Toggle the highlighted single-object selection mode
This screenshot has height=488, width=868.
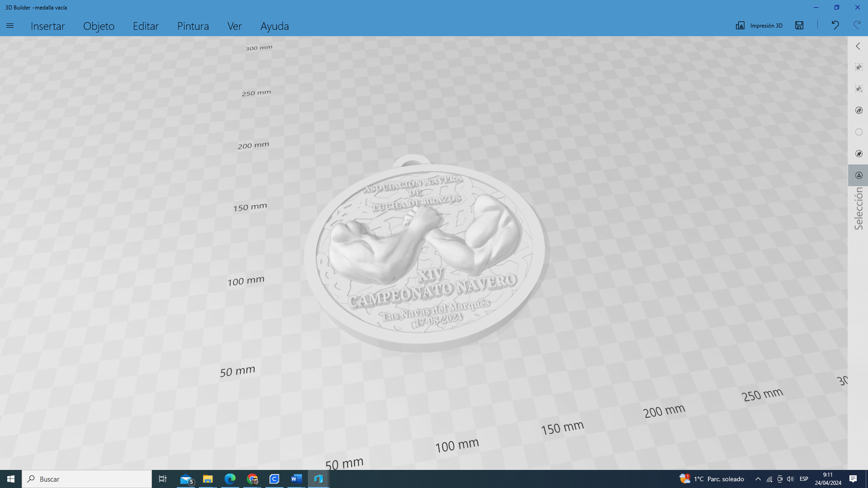(x=859, y=175)
